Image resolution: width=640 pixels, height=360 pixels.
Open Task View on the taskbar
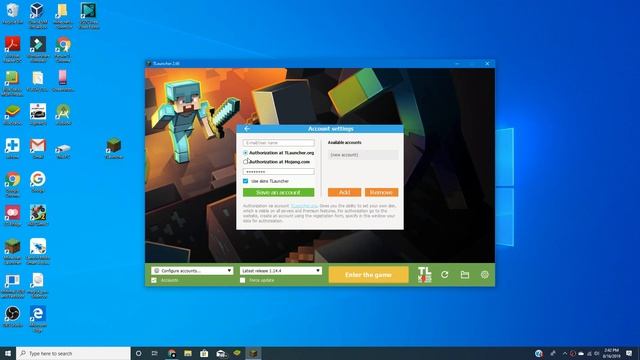click(154, 353)
